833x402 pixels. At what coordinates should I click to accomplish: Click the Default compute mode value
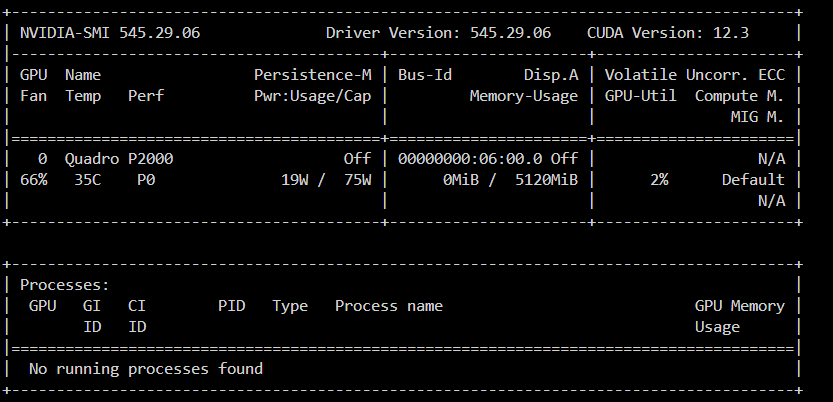pos(753,180)
